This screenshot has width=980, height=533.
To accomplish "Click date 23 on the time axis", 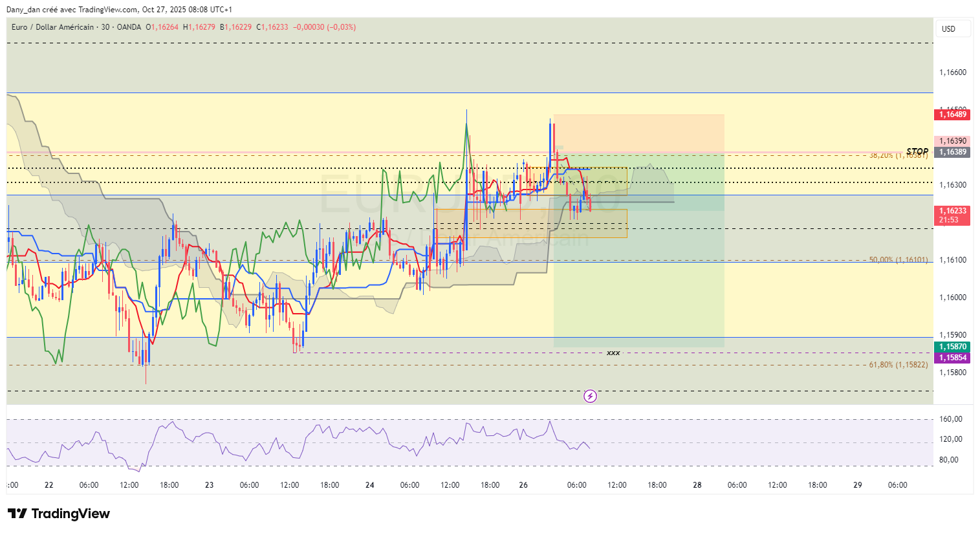I will click(209, 485).
